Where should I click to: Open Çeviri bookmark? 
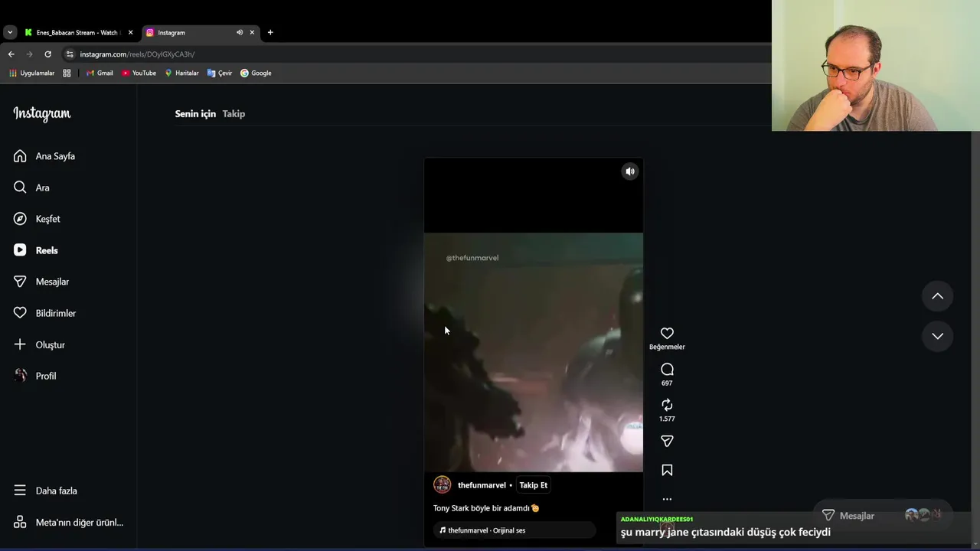tap(220, 73)
